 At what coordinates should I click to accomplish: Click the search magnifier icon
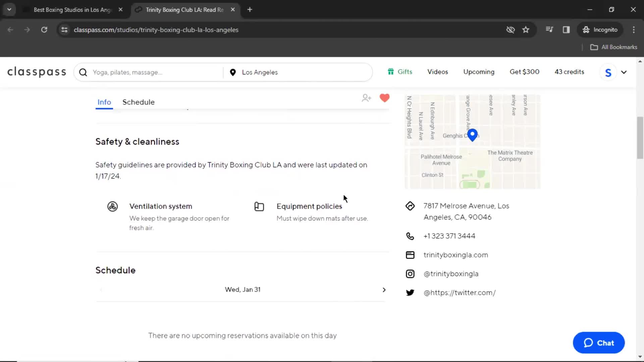pos(83,72)
